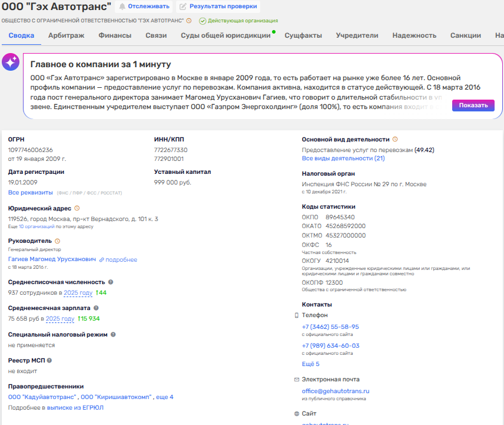Switch to the Арбитраж tab
The width and height of the screenshot is (504, 425).
[x=66, y=35]
